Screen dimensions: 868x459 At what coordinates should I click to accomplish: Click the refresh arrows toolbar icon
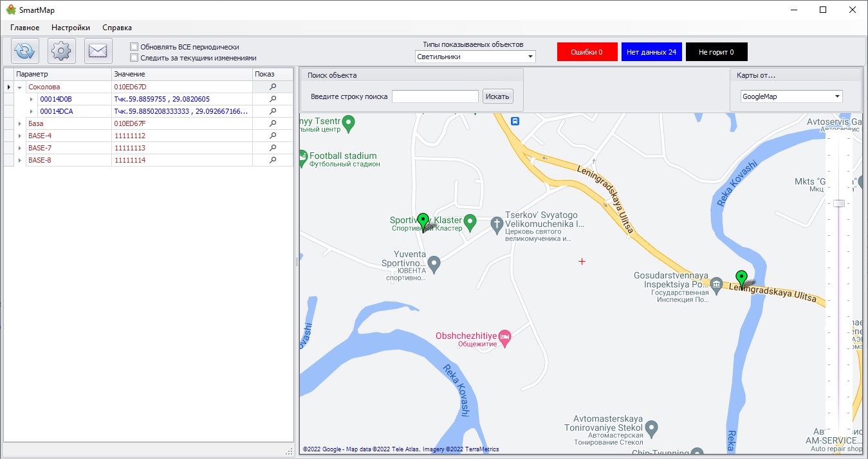25,51
